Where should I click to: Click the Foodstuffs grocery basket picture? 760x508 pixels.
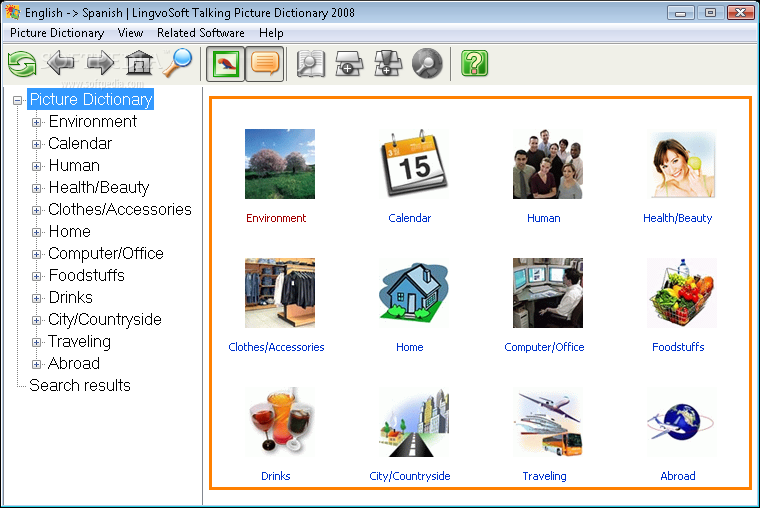[x=682, y=293]
